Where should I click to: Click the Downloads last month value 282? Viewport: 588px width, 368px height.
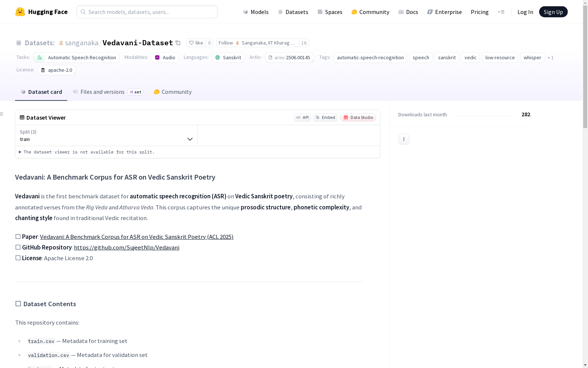click(526, 114)
